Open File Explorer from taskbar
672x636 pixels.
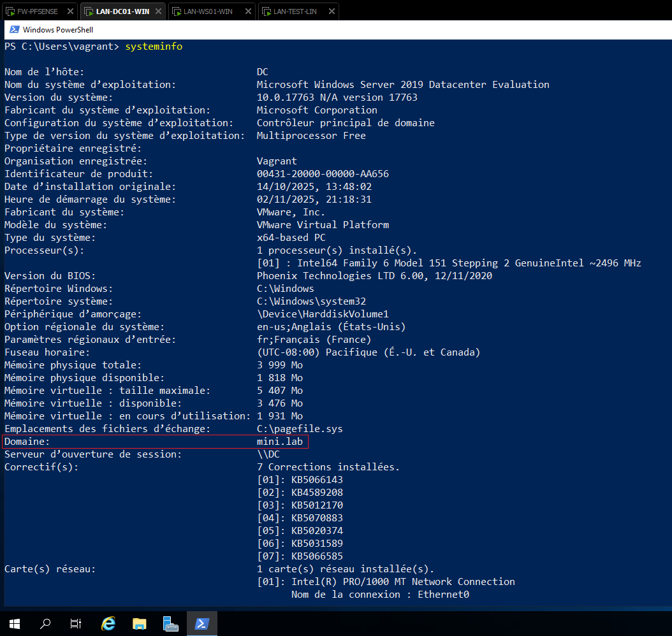coord(139,624)
